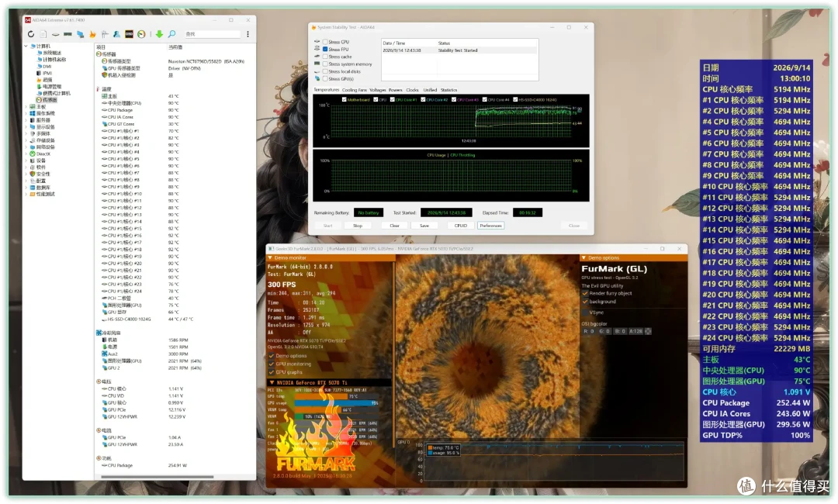The width and height of the screenshot is (838, 504).
Task: Click Save button in stability test
Action: 424,226
